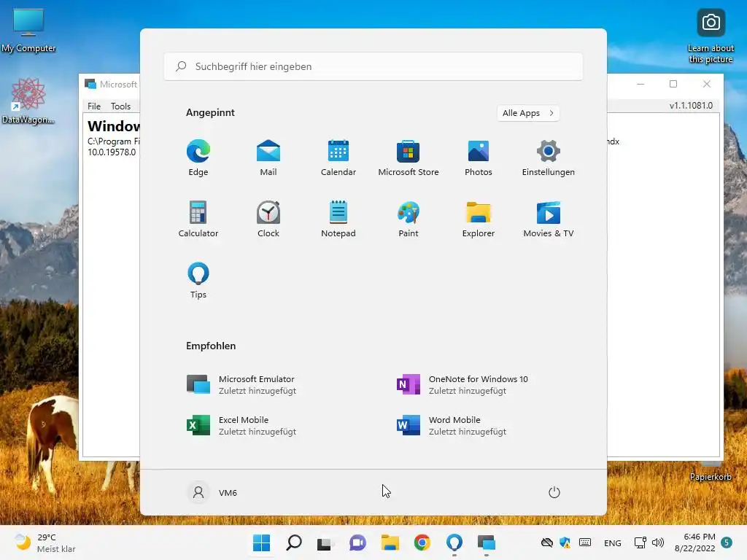Image resolution: width=747 pixels, height=560 pixels.
Task: Launch Movies & TV
Action: click(549, 219)
